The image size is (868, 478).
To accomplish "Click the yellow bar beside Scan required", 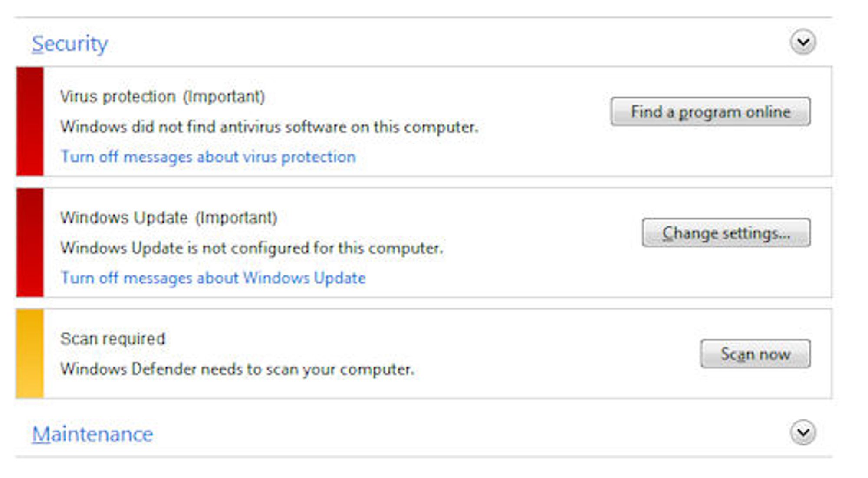I will click(30, 354).
